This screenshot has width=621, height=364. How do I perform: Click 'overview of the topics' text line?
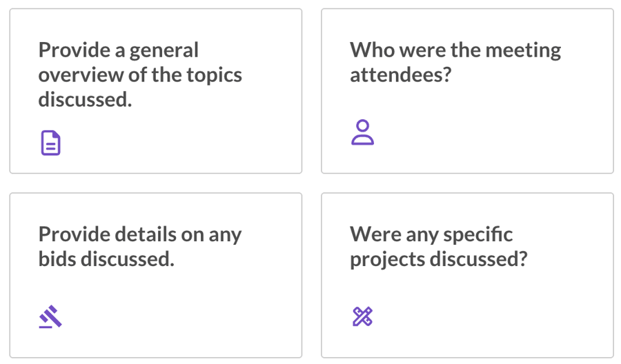140,74
